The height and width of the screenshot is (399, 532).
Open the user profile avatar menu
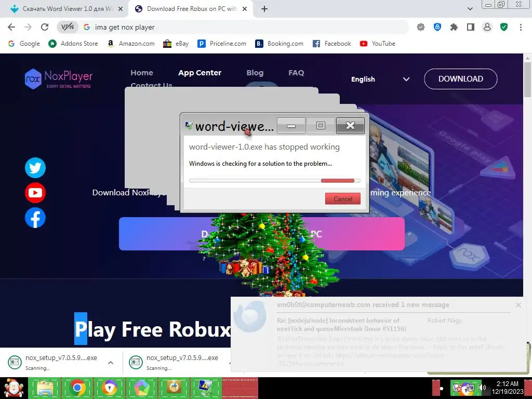click(487, 27)
